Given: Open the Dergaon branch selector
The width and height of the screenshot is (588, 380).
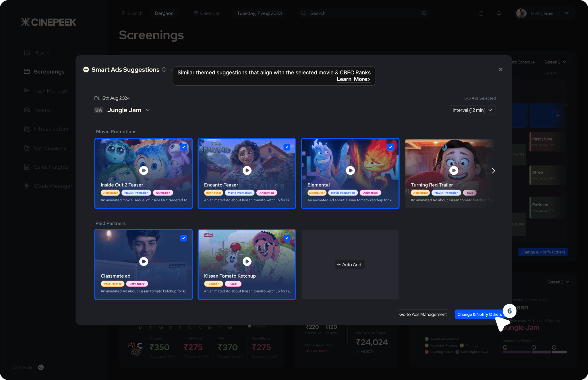Looking at the screenshot, I should pos(164,13).
